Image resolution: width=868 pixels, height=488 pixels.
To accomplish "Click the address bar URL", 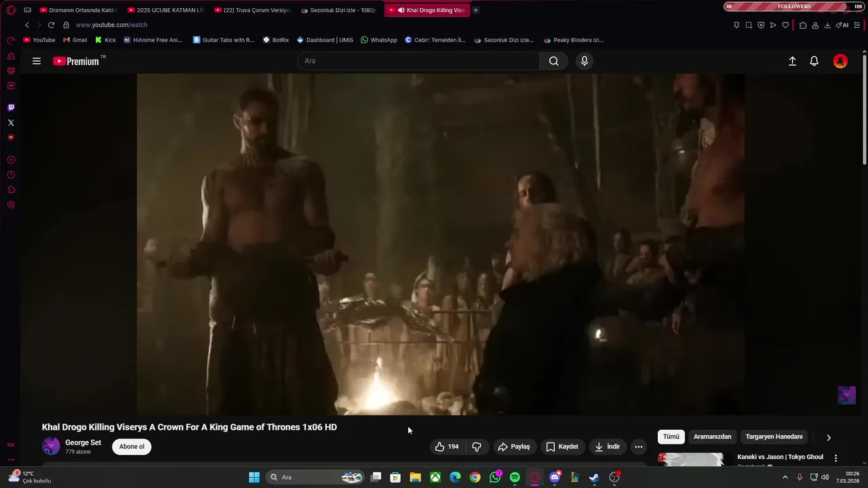I will (x=111, y=25).
